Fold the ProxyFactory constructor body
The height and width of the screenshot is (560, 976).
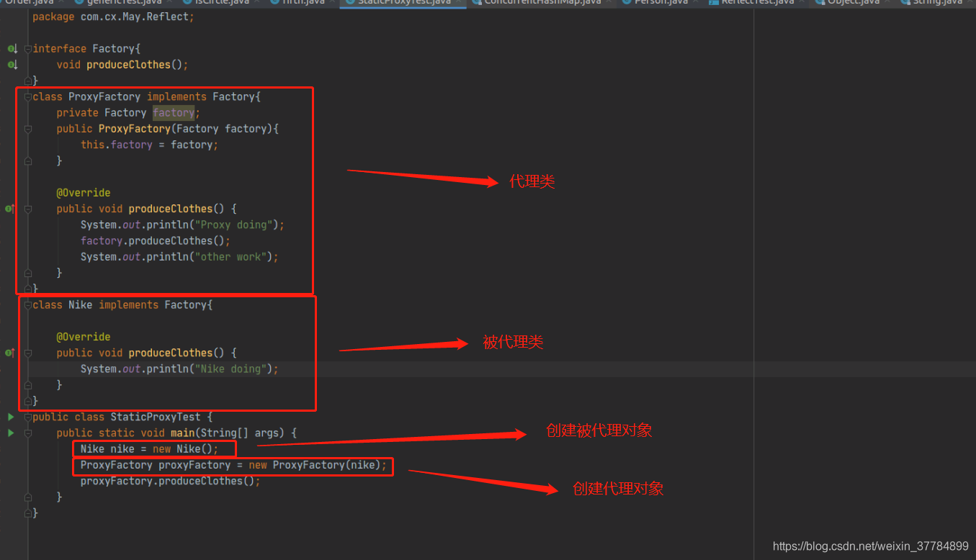[x=28, y=129]
